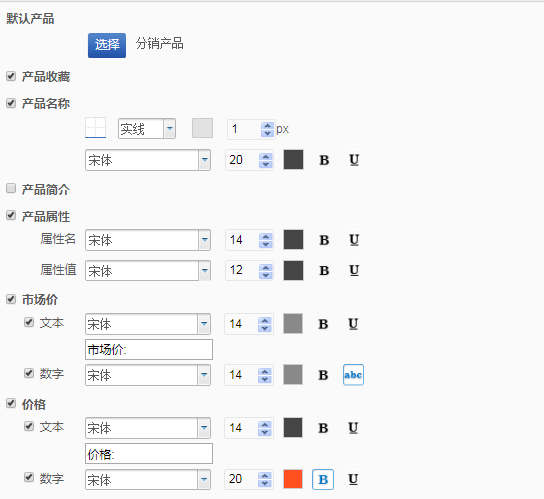Click the 选择 button
The image size is (544, 499).
click(x=107, y=45)
